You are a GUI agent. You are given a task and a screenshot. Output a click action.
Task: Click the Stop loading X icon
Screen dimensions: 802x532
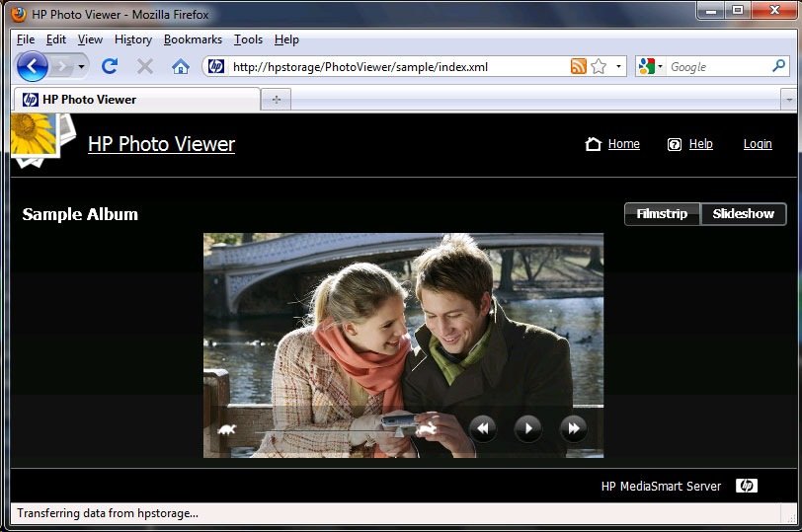(x=145, y=66)
